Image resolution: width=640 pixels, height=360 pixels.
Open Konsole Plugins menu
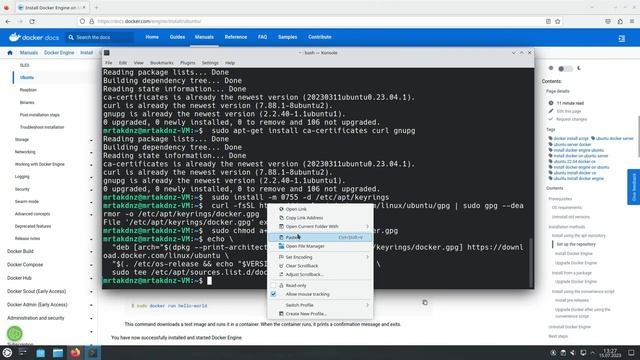[188, 63]
